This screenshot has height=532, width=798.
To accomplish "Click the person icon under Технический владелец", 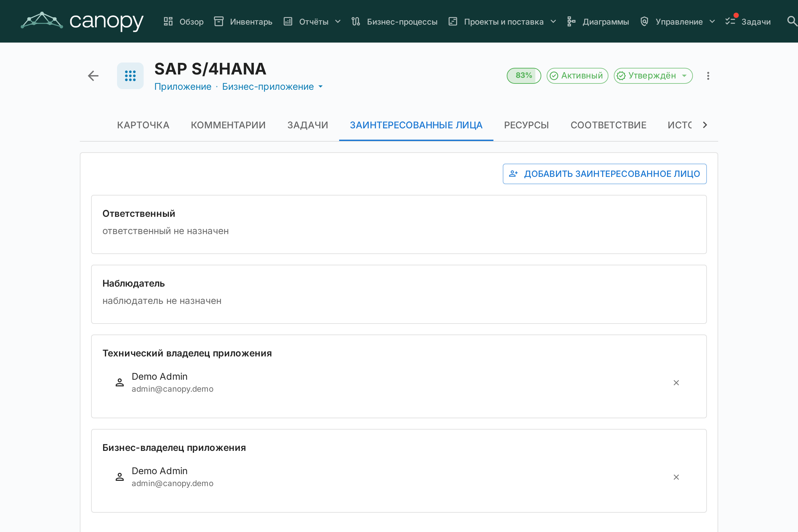I will [x=119, y=382].
